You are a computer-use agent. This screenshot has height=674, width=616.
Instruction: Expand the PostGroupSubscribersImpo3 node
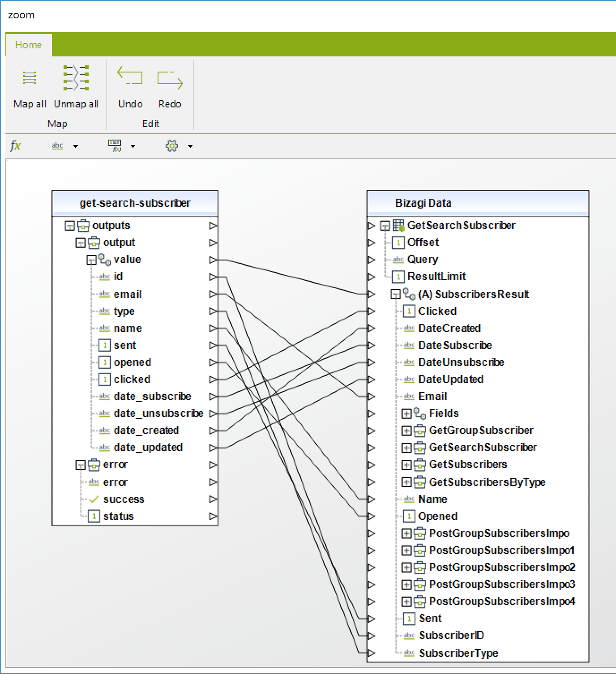coord(406,584)
